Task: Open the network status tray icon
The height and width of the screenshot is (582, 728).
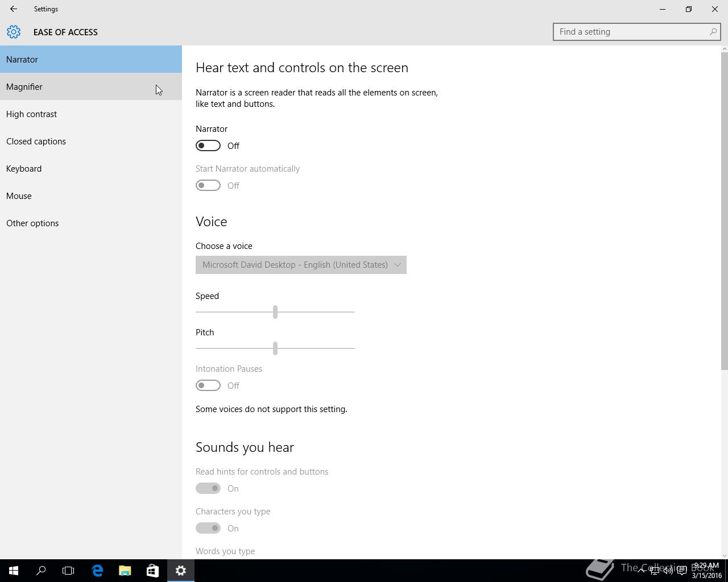Action: coord(655,571)
